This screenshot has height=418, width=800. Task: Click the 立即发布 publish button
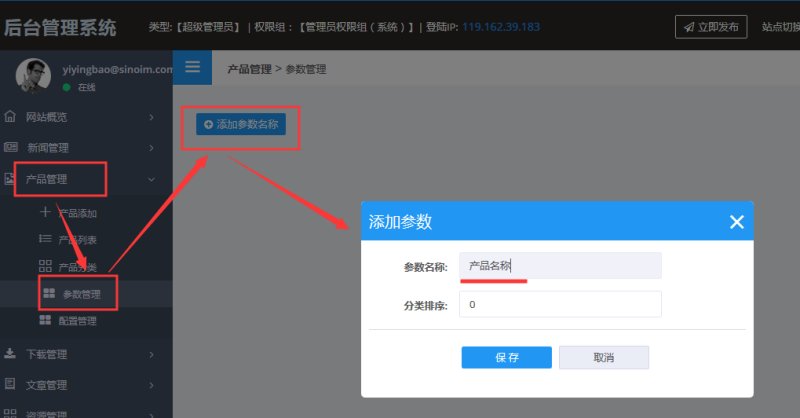(711, 27)
